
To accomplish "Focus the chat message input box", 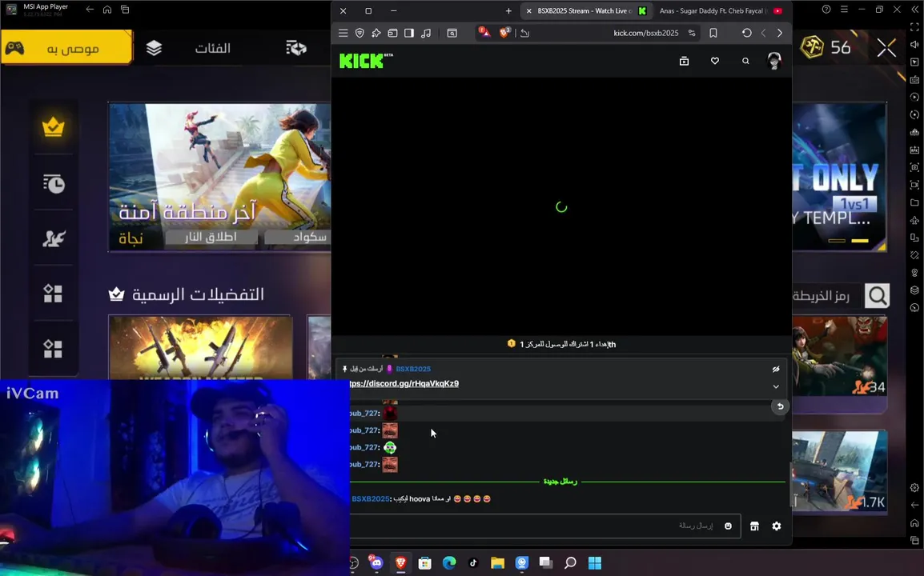I will pos(545,526).
